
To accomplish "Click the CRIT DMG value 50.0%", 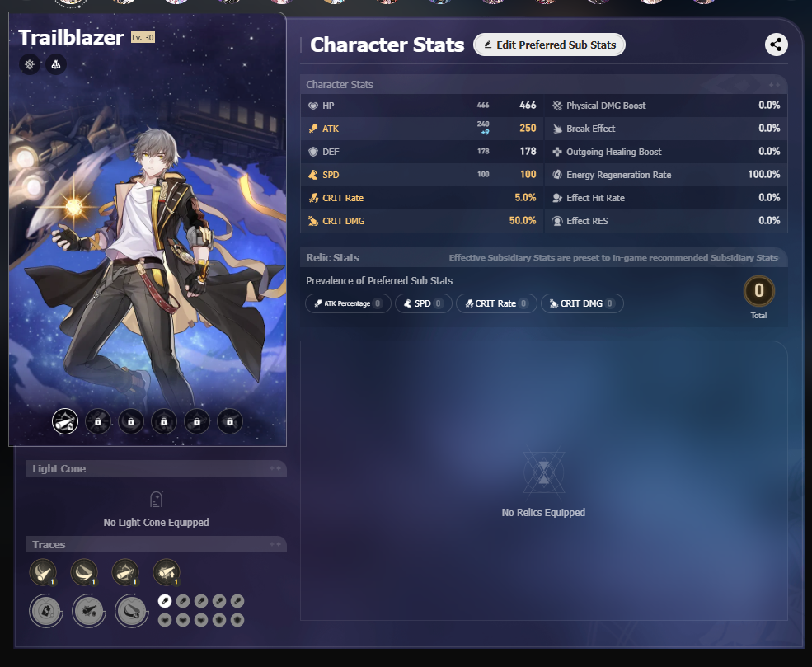I will (523, 221).
